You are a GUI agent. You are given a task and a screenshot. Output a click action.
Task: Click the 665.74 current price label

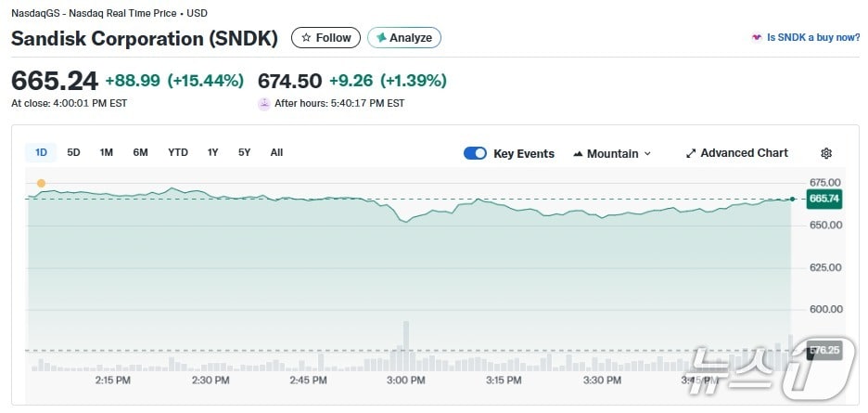823,199
